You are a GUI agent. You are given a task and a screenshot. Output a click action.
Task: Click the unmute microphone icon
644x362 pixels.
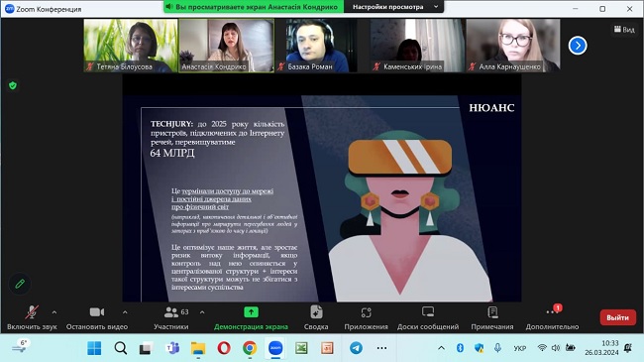click(x=32, y=312)
